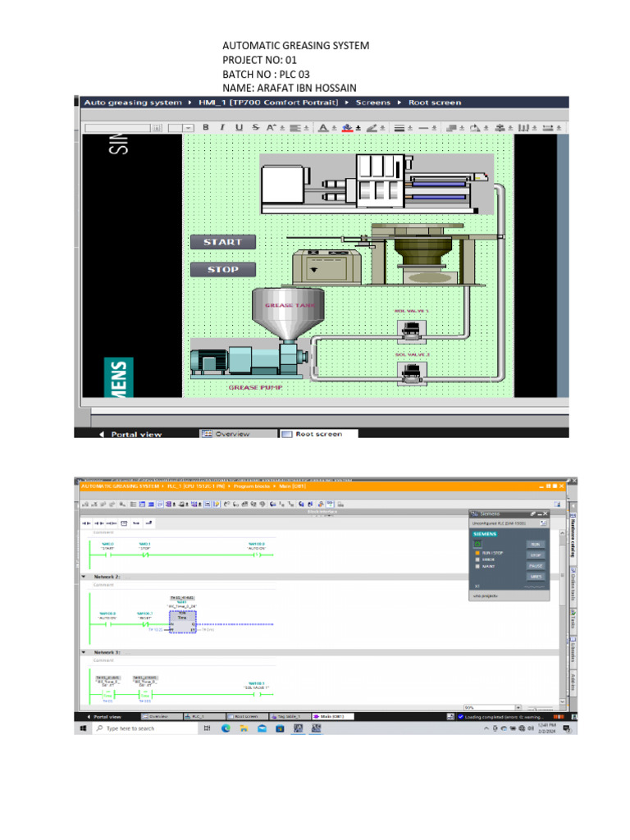Insert normally open contact instruction
This screenshot has width=630, height=840.
(x=85, y=523)
